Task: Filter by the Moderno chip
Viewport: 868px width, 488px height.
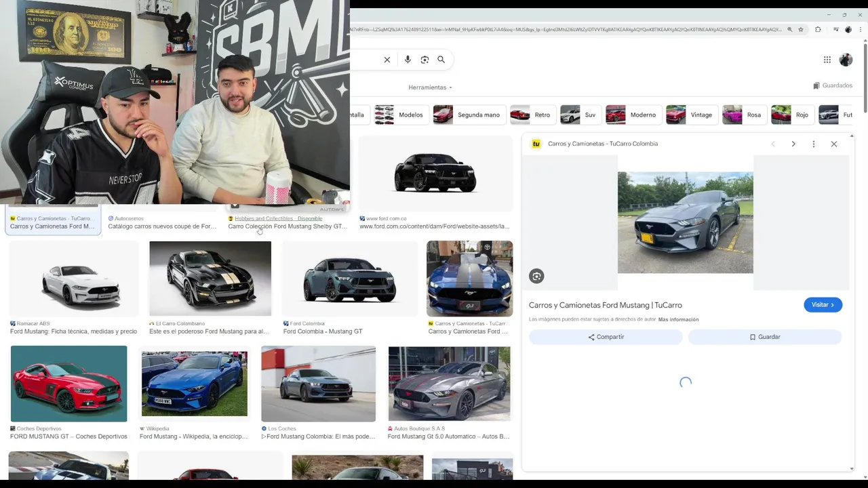Action: click(x=633, y=115)
